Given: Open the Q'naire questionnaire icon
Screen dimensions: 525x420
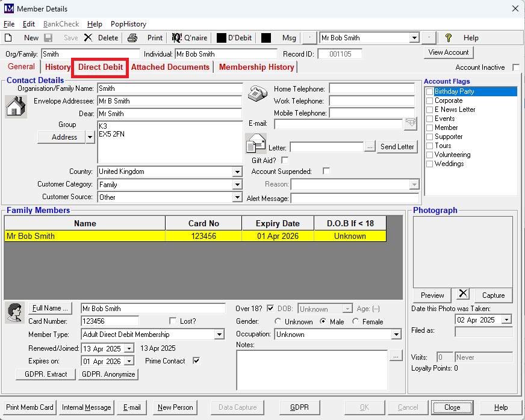Looking at the screenshot, I should pos(177,38).
